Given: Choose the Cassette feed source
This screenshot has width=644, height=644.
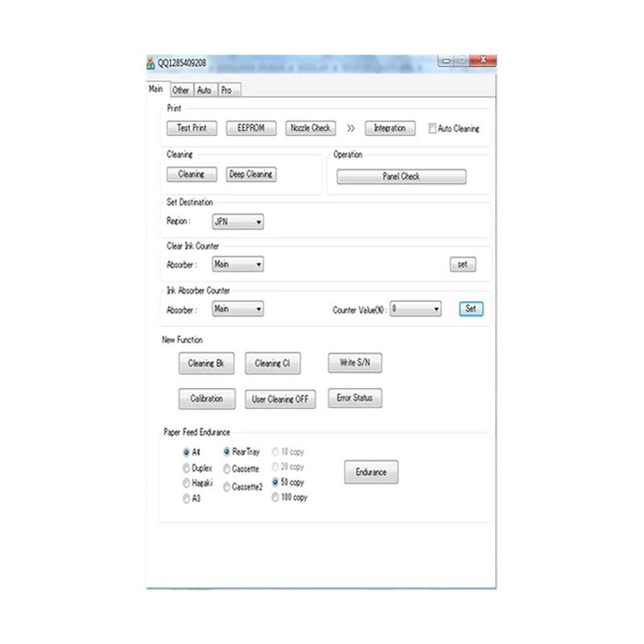Looking at the screenshot, I should [x=226, y=468].
